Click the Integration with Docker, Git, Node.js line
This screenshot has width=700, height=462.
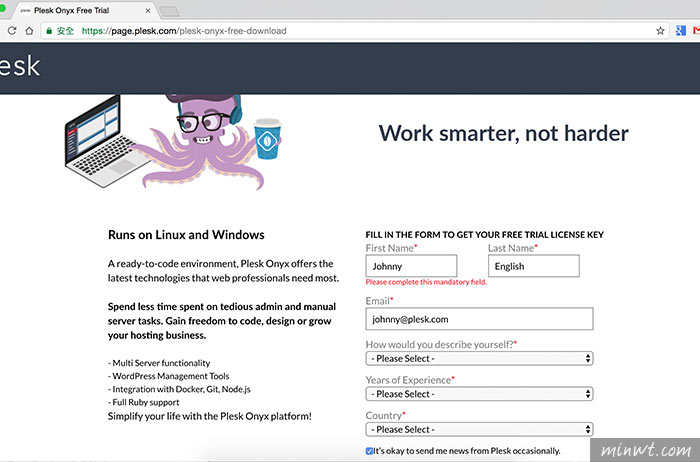[x=179, y=389]
